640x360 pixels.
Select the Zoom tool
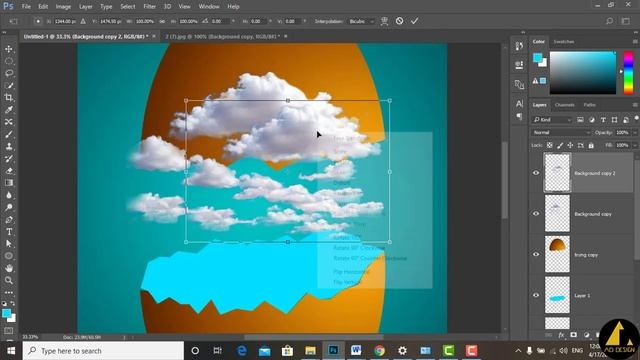(x=9, y=280)
